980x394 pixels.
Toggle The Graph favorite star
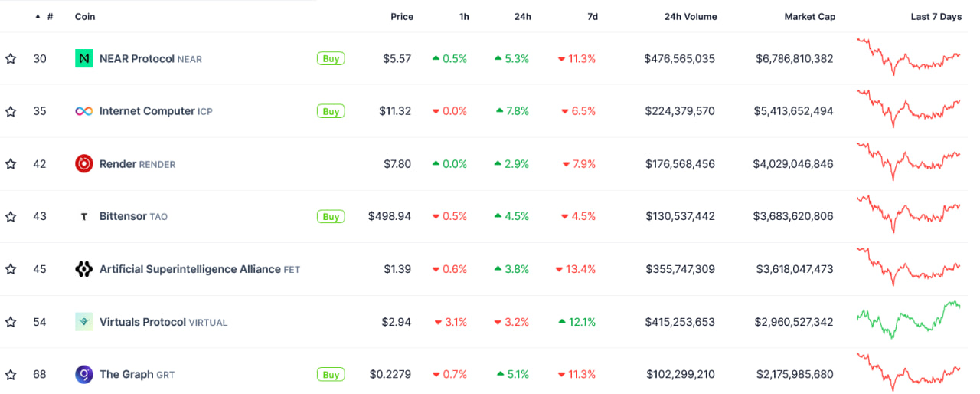pos(11,375)
